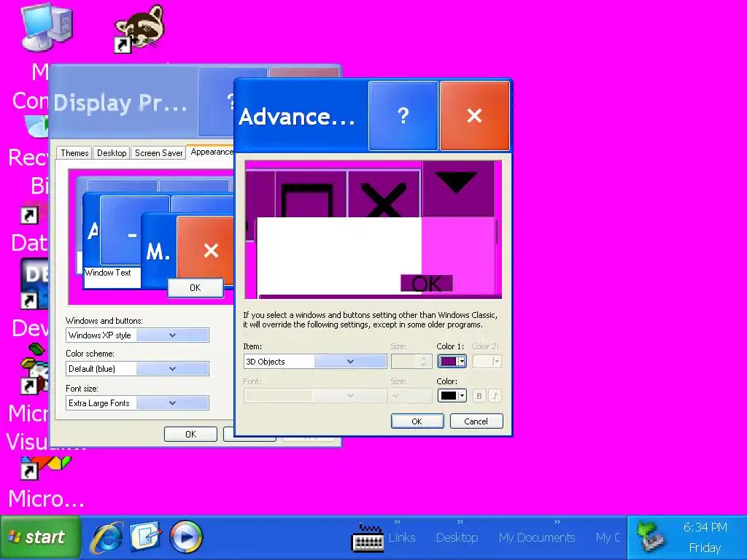
Task: Launch Internet Explorer from quick launch
Action: [x=108, y=537]
